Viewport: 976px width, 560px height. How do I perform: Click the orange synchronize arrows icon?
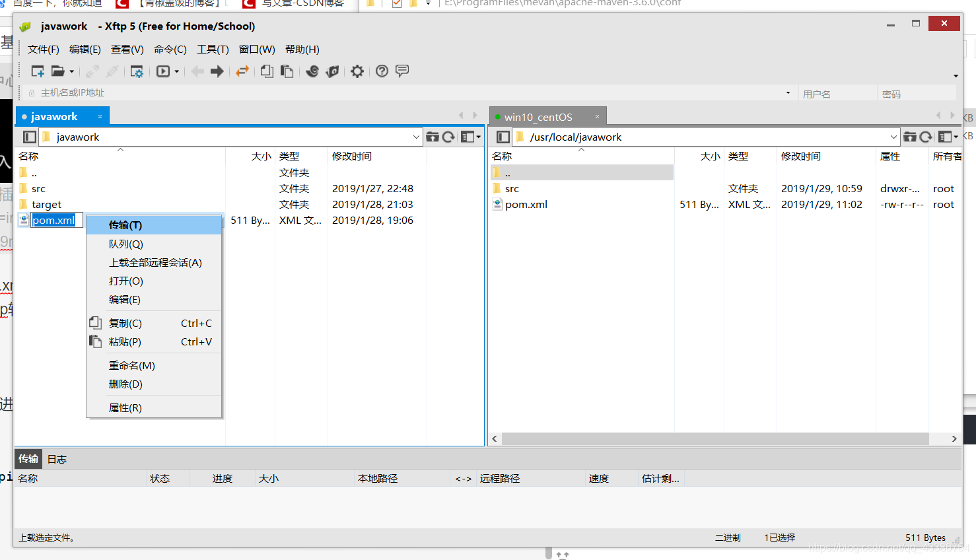click(x=242, y=71)
